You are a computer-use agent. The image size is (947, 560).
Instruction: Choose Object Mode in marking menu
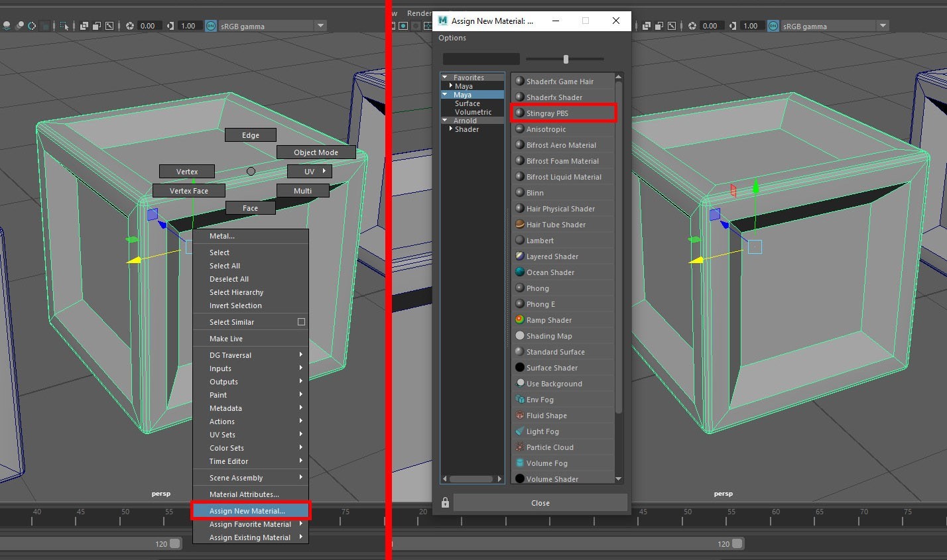coord(316,152)
